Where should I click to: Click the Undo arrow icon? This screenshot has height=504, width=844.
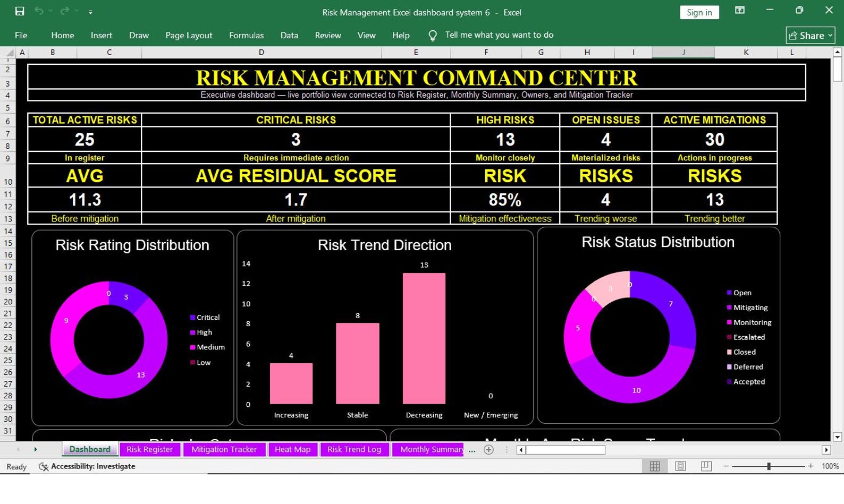tap(39, 11)
